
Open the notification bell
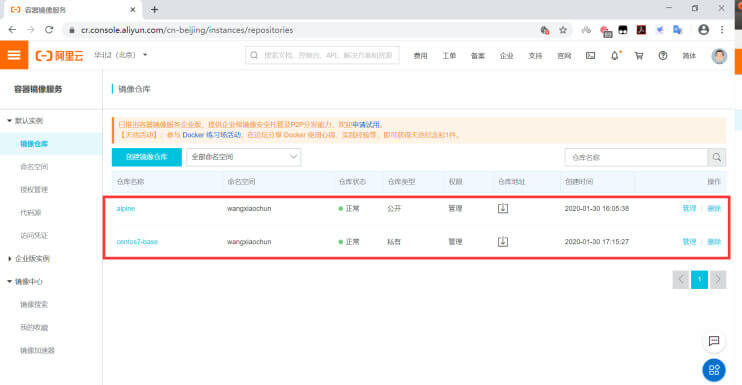615,55
